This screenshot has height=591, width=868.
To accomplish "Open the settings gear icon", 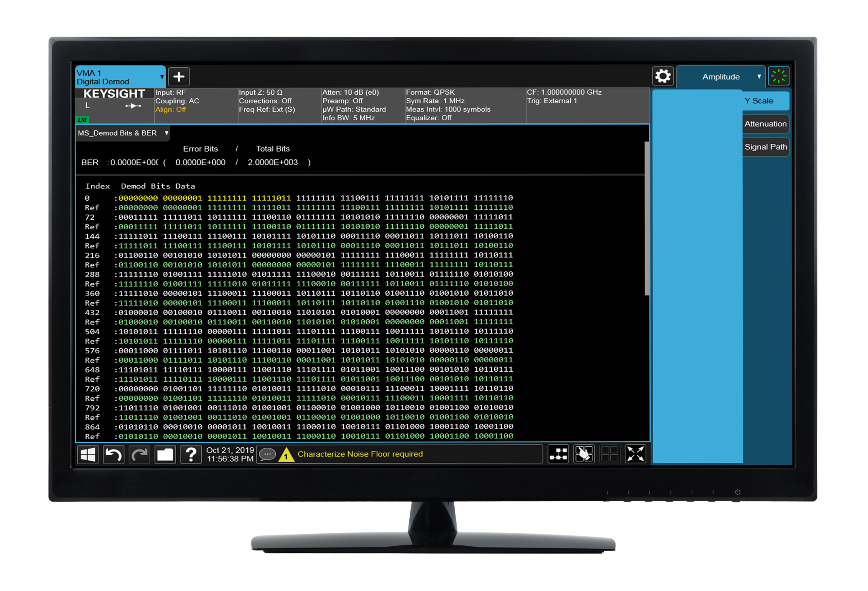I will click(x=662, y=76).
